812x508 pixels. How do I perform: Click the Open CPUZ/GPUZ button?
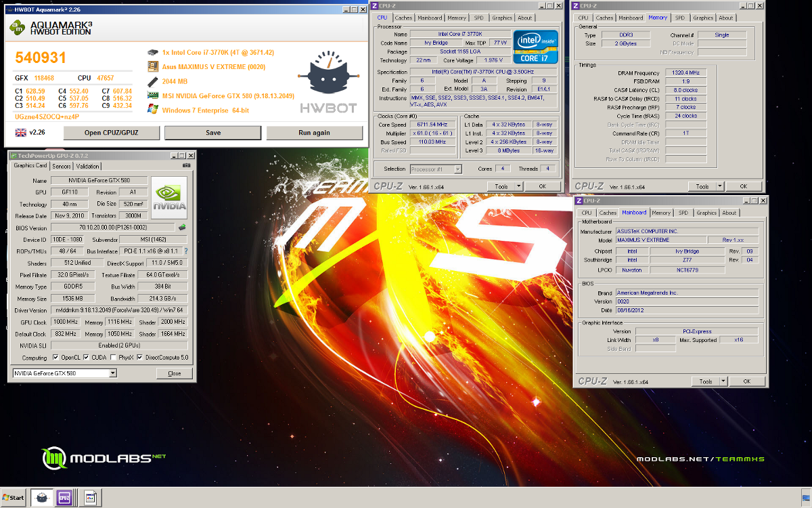pyautogui.click(x=112, y=133)
